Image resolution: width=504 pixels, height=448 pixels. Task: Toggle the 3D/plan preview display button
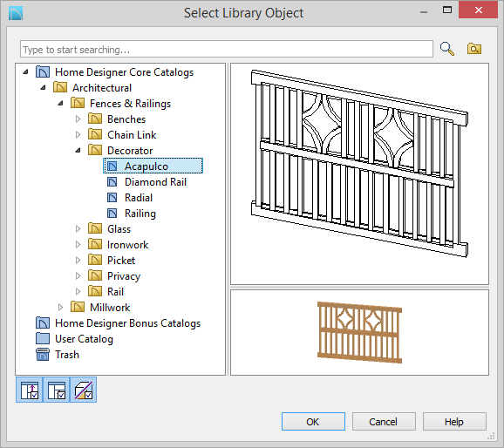tap(83, 390)
